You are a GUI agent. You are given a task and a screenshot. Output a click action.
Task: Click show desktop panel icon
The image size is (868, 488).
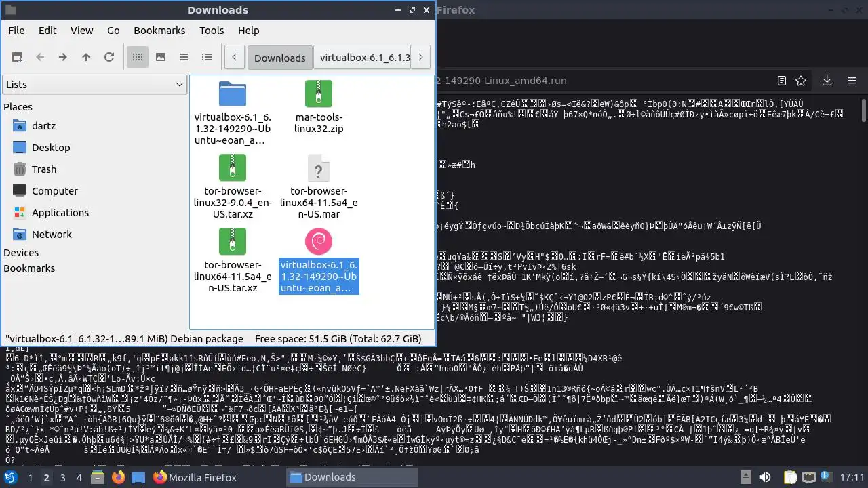138,477
